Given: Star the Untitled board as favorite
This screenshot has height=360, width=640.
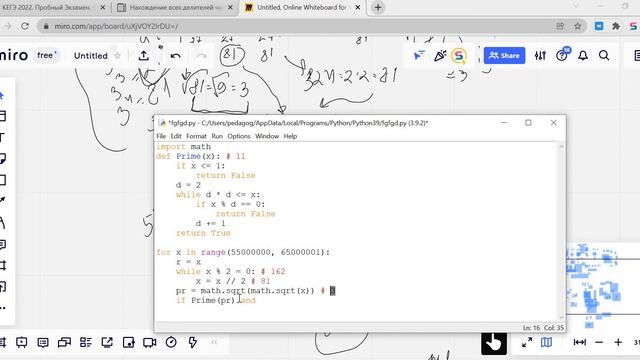Looking at the screenshot, I should [x=118, y=56].
